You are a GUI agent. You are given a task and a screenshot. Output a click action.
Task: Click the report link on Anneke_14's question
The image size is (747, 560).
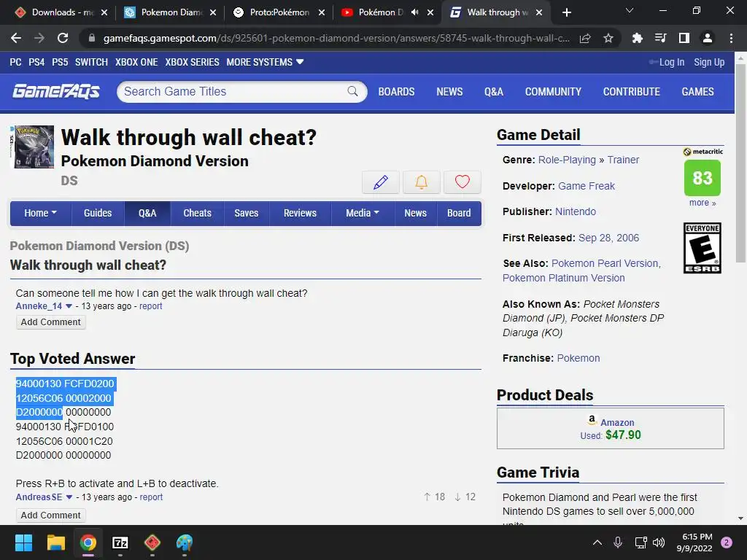point(150,306)
